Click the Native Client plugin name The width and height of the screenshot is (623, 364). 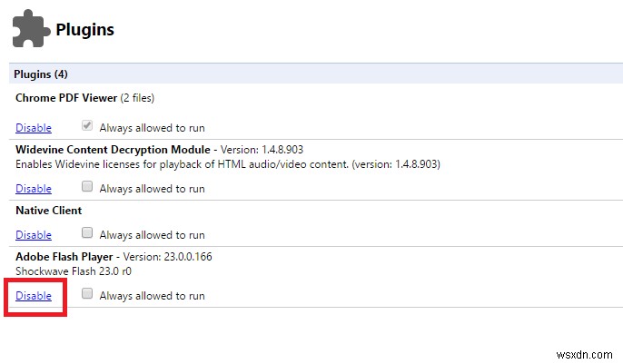coord(49,211)
